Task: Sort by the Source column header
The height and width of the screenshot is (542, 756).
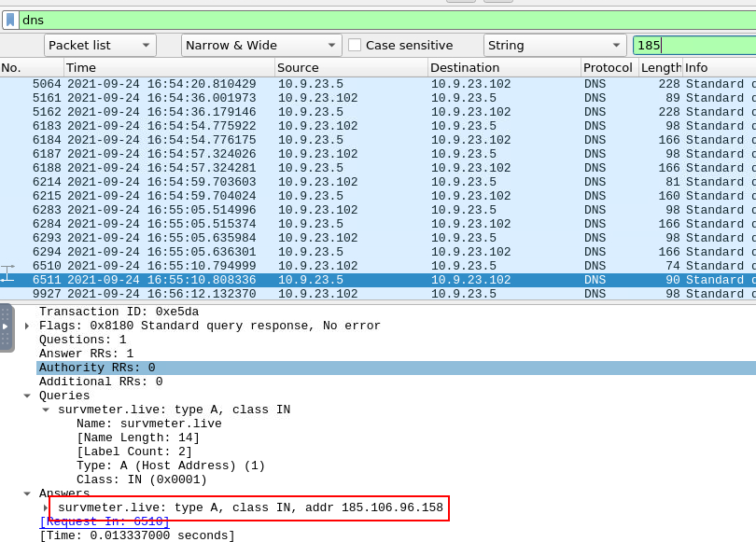Action: coord(350,68)
